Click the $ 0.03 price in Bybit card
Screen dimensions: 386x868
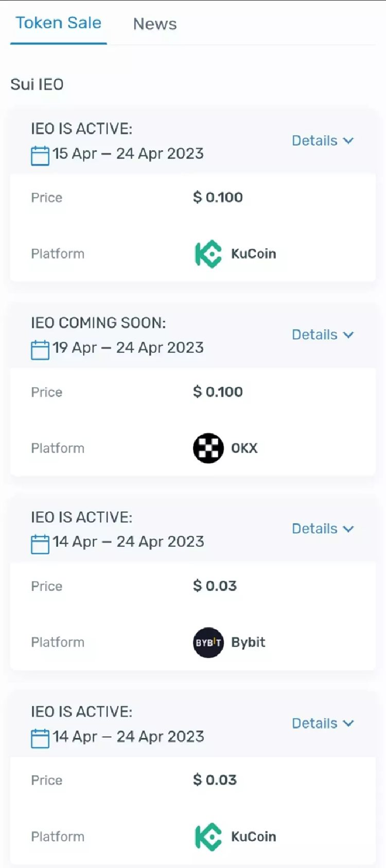pyautogui.click(x=215, y=586)
